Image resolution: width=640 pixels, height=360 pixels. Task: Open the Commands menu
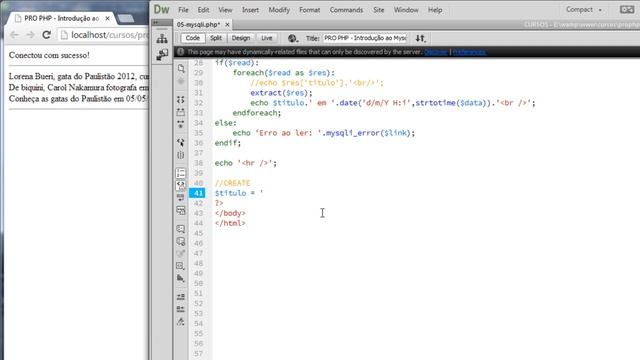pos(346,10)
